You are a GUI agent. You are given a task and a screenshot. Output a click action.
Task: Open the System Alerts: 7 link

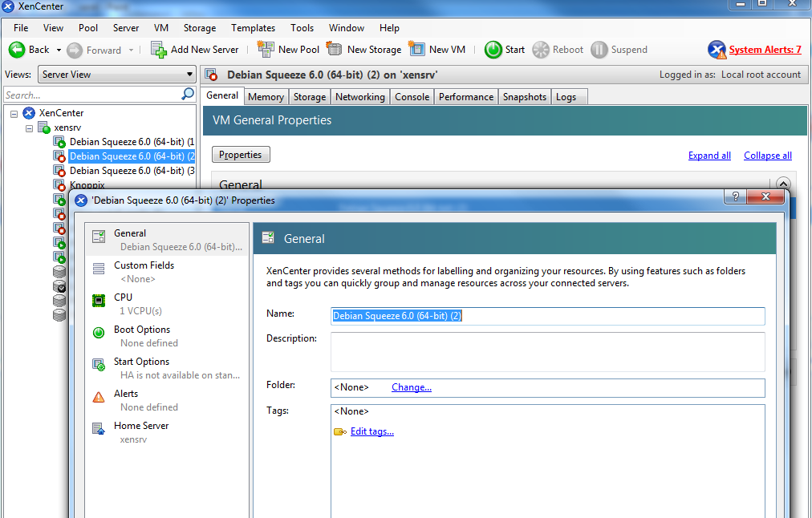pos(765,50)
